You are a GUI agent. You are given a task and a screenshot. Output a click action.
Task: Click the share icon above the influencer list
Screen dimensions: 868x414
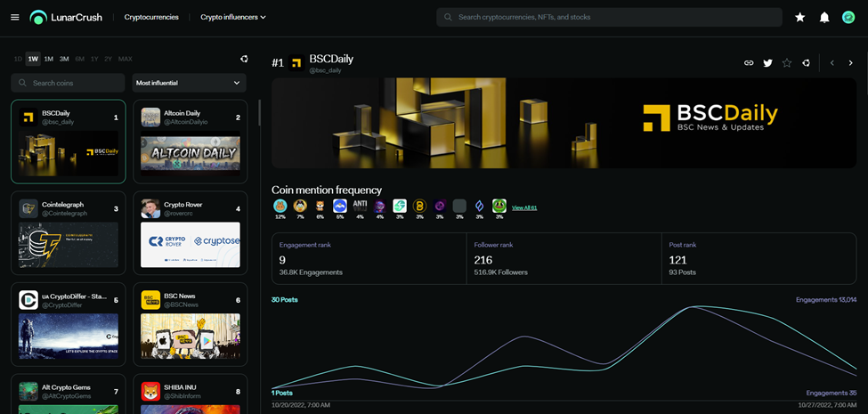[x=244, y=59]
